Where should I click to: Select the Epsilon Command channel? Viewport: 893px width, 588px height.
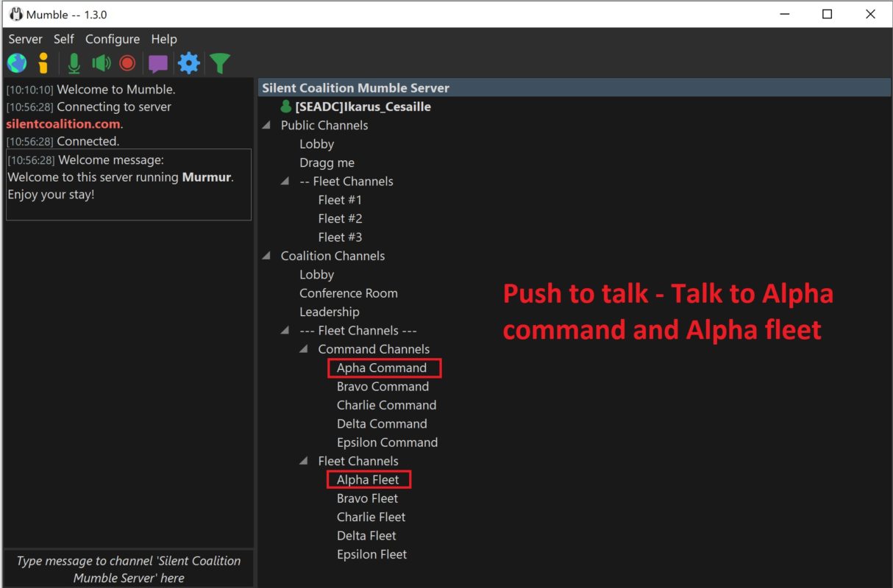click(387, 442)
